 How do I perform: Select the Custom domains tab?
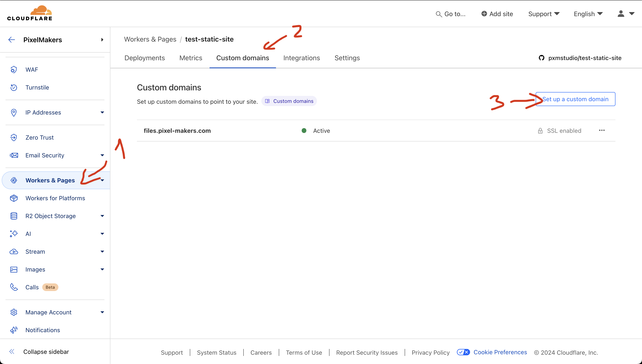pyautogui.click(x=243, y=58)
